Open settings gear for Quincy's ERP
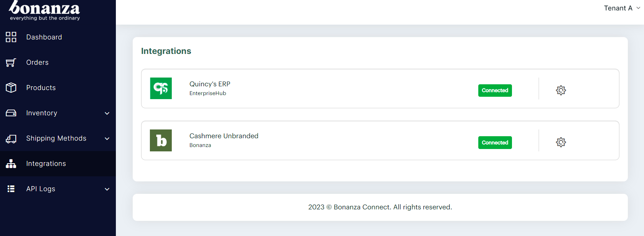The height and width of the screenshot is (236, 644). pos(560,90)
